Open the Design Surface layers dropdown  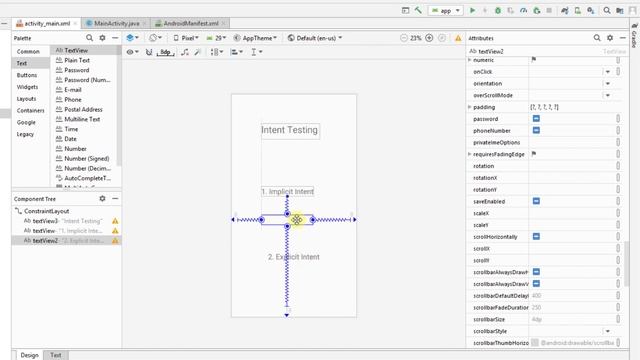point(132,38)
